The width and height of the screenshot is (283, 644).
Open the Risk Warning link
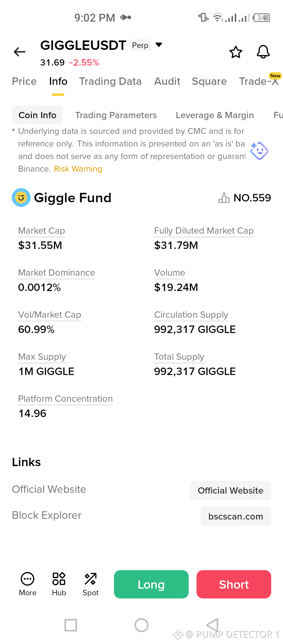pyautogui.click(x=78, y=169)
